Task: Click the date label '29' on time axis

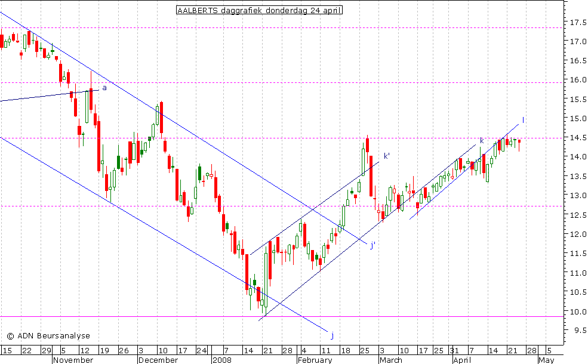Action: pyautogui.click(x=46, y=350)
